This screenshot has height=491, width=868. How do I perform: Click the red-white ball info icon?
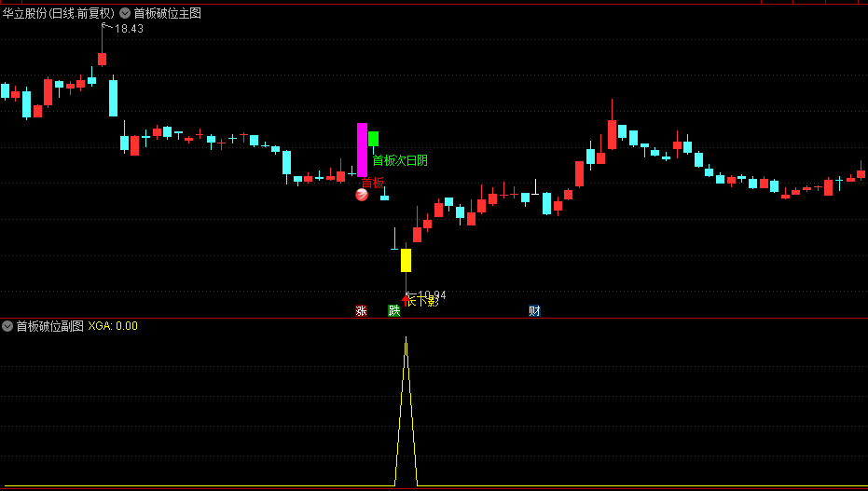coord(362,195)
